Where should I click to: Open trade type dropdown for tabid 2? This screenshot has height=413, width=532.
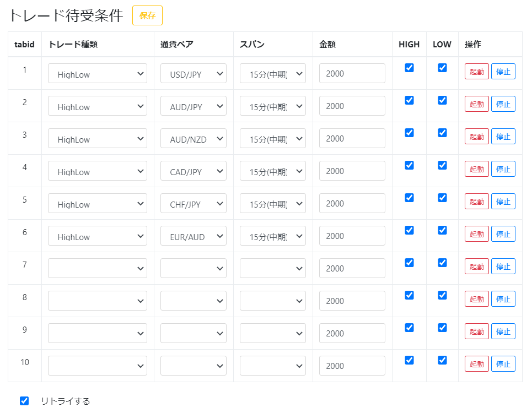[x=98, y=106]
